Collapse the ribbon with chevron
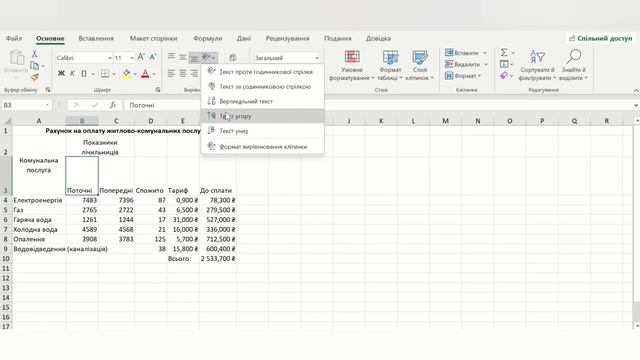The width and height of the screenshot is (640, 360). [636, 90]
